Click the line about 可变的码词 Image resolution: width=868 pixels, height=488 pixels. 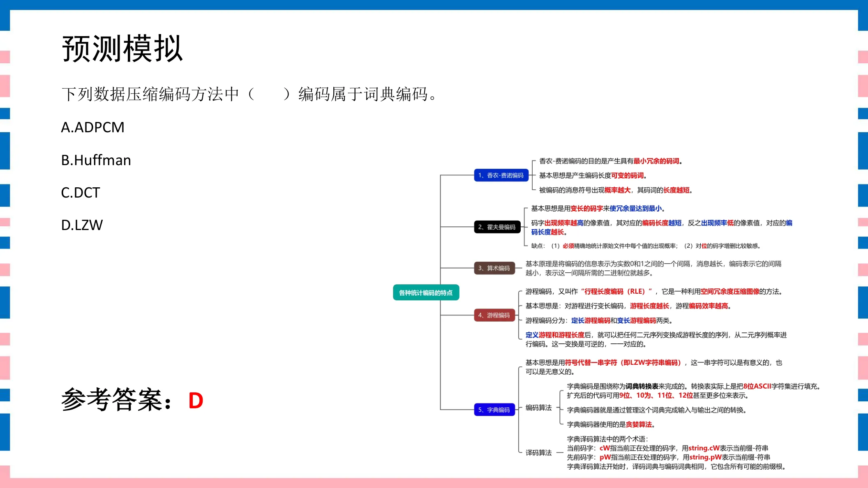(593, 175)
